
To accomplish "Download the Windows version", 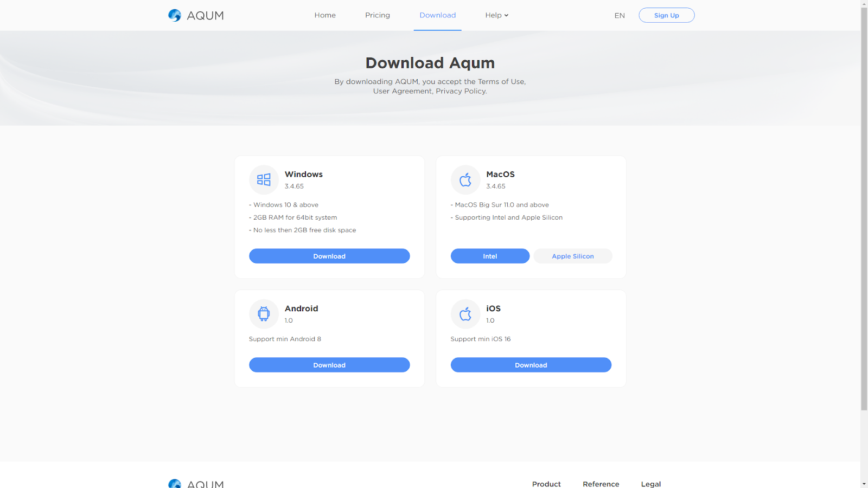I will coord(329,256).
